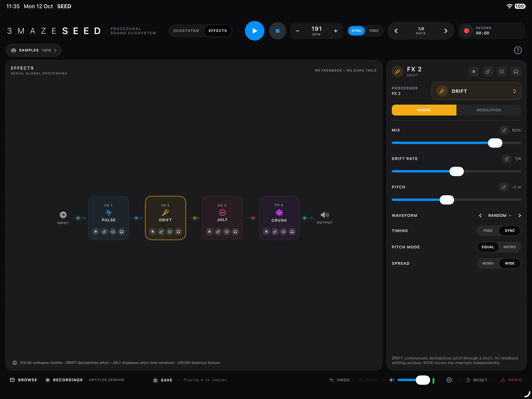Go to the next waveform
This screenshot has height=399, width=532.
pos(519,216)
